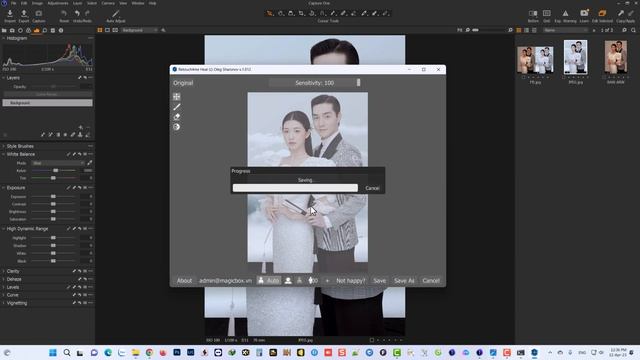Click the Copy adjustments icon
Image resolution: width=640 pixels, height=360 pixels.
621,13
